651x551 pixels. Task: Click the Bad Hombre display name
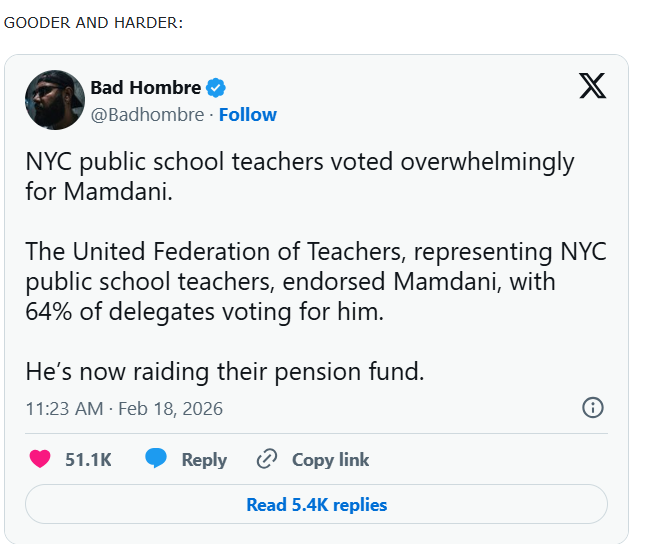coord(145,88)
